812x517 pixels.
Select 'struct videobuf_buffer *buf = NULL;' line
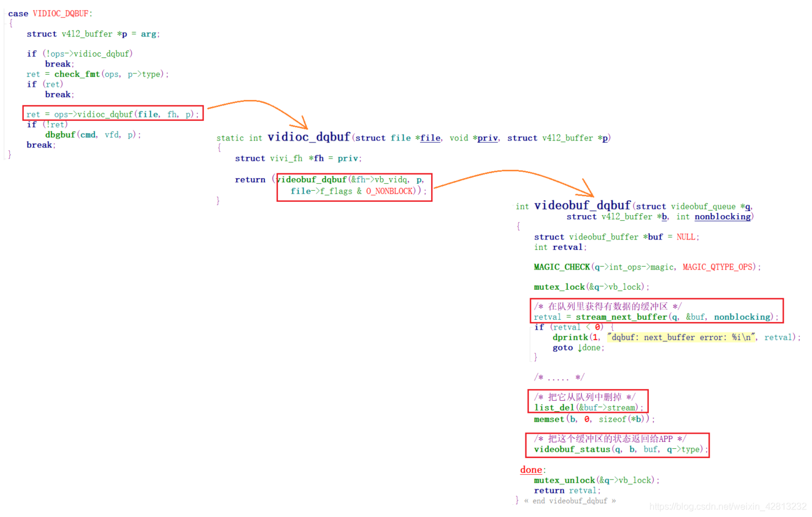pos(616,237)
